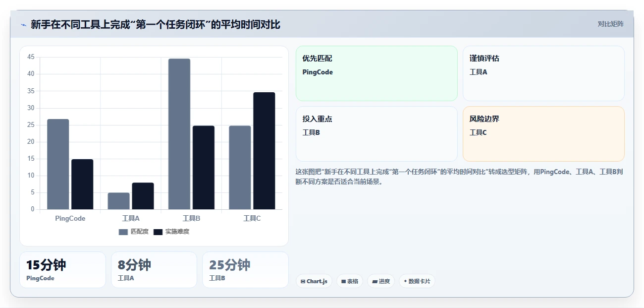Click the 表格 tag
The width and height of the screenshot is (644, 308).
tap(350, 281)
